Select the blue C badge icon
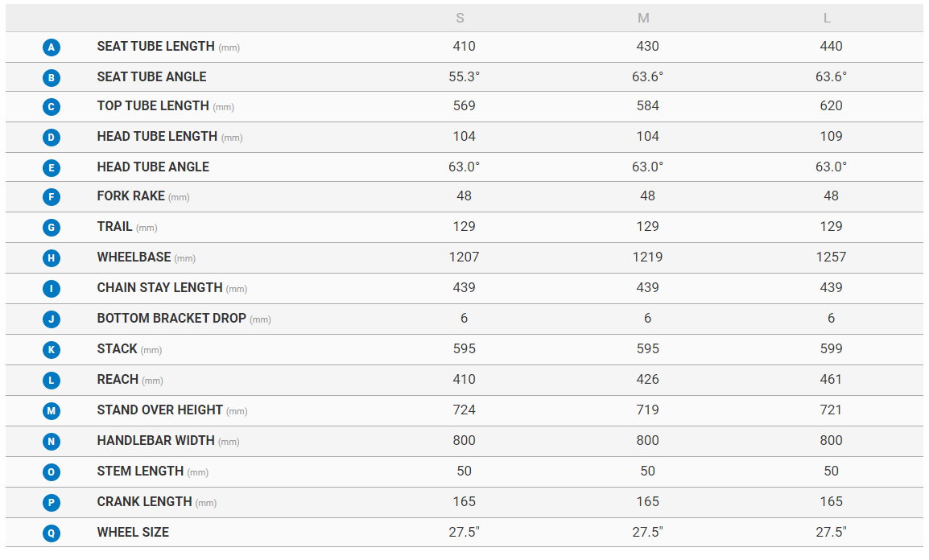 52,107
